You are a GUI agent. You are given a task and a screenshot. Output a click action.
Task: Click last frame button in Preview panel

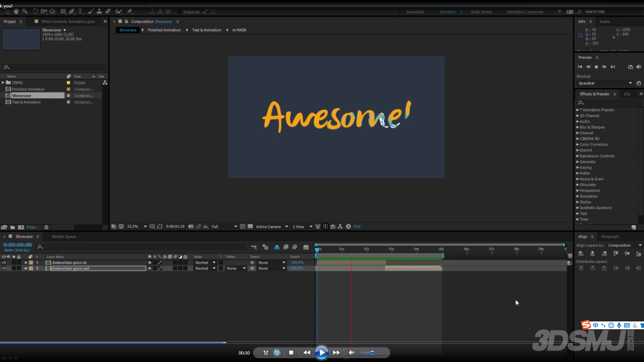coord(613,67)
